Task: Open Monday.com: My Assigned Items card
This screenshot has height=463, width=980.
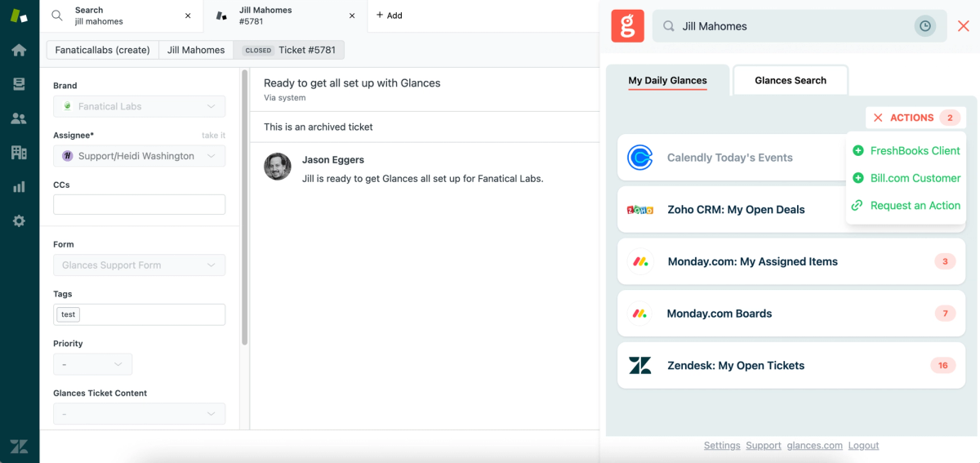Action: coord(791,262)
